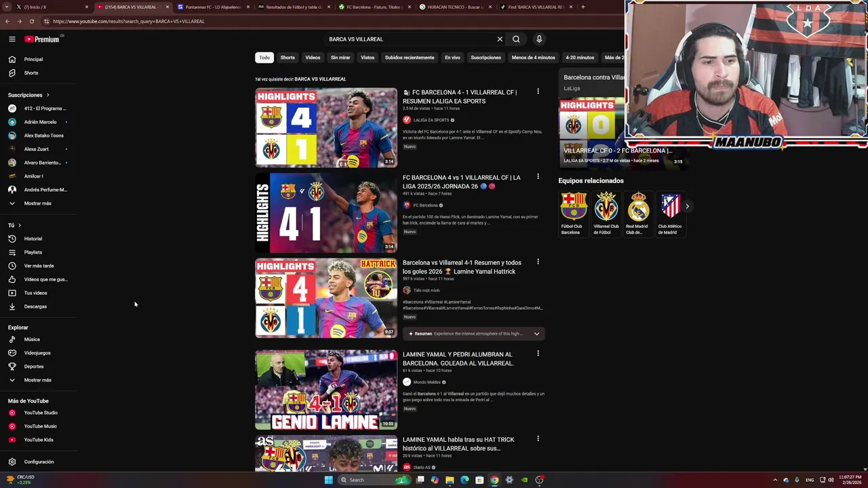Open options menu for Jornada 26 video
Screen dimensions: 868x488
click(538, 177)
